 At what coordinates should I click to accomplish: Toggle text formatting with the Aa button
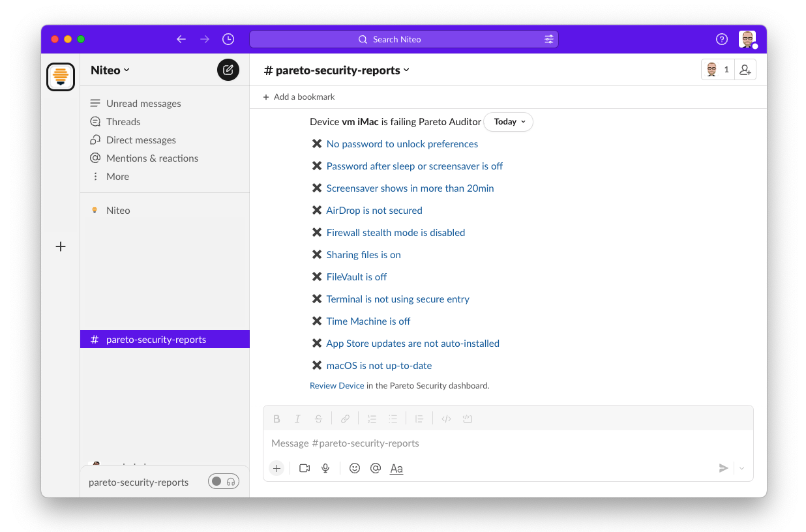coord(396,468)
